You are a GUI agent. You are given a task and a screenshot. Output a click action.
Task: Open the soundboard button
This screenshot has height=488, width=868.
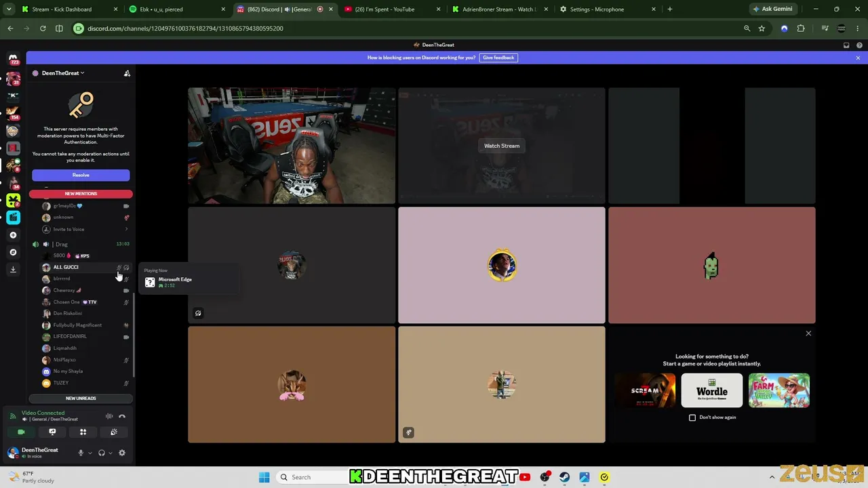[x=114, y=432]
